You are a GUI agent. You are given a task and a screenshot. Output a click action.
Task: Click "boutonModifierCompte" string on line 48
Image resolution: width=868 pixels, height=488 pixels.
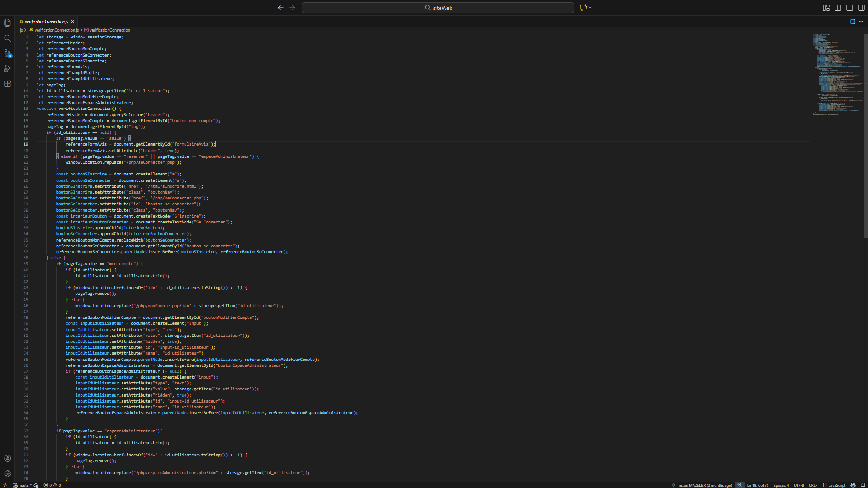(228, 317)
